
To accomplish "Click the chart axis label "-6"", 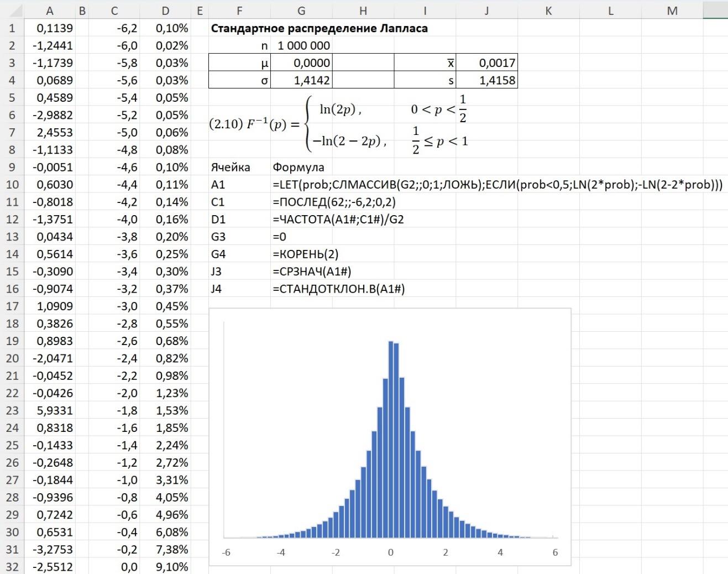I will pos(226,552).
